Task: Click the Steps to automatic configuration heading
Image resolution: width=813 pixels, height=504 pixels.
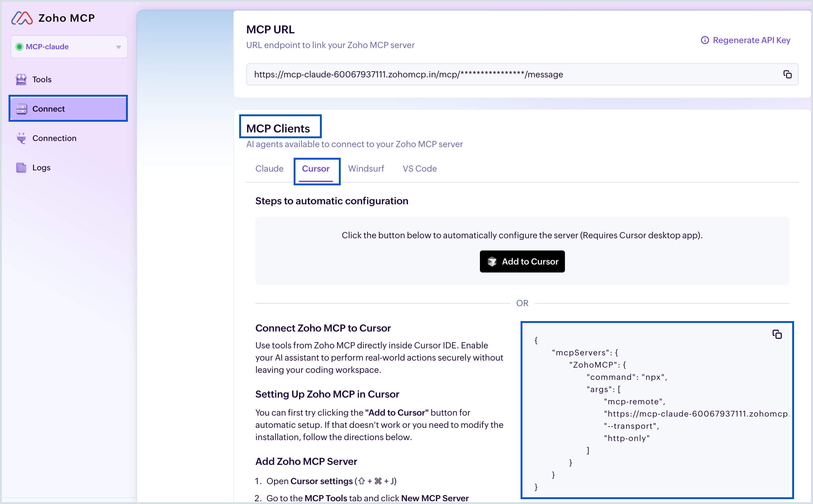Action: pyautogui.click(x=332, y=201)
